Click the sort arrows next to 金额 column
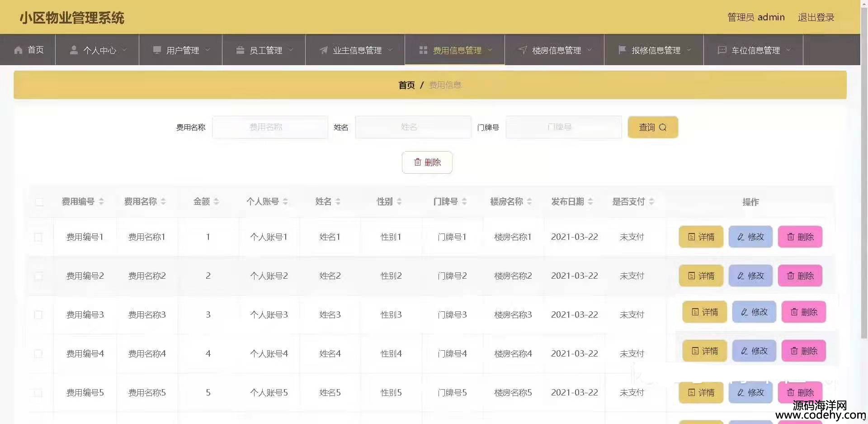 pos(216,202)
